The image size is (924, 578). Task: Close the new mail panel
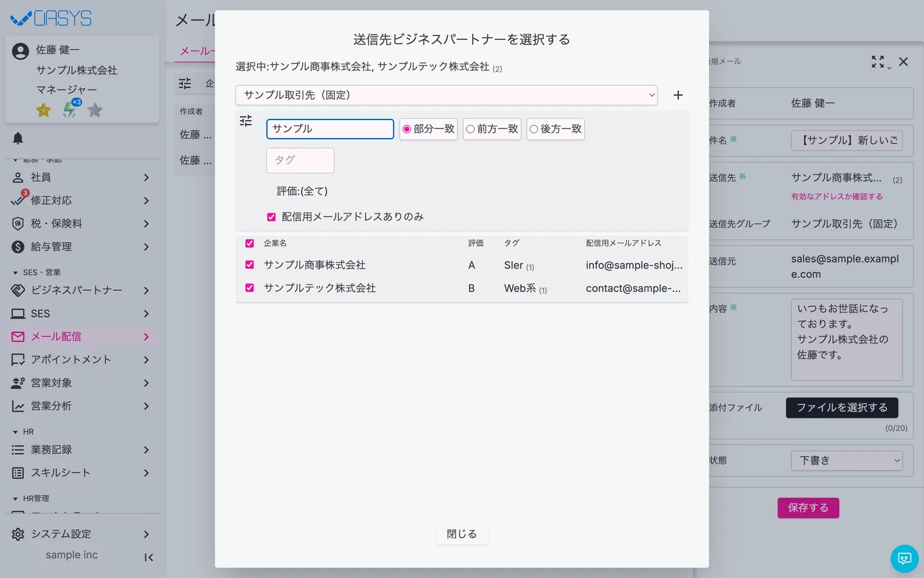coord(903,62)
